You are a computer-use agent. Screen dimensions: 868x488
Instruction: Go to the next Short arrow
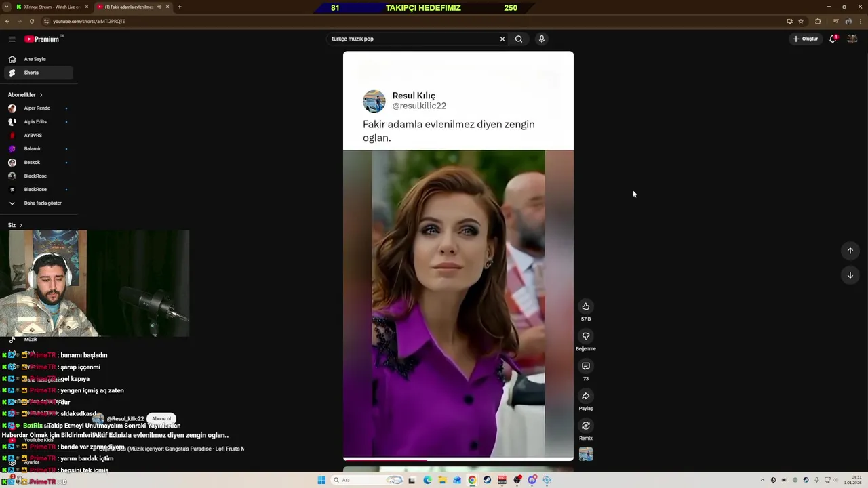coord(850,275)
